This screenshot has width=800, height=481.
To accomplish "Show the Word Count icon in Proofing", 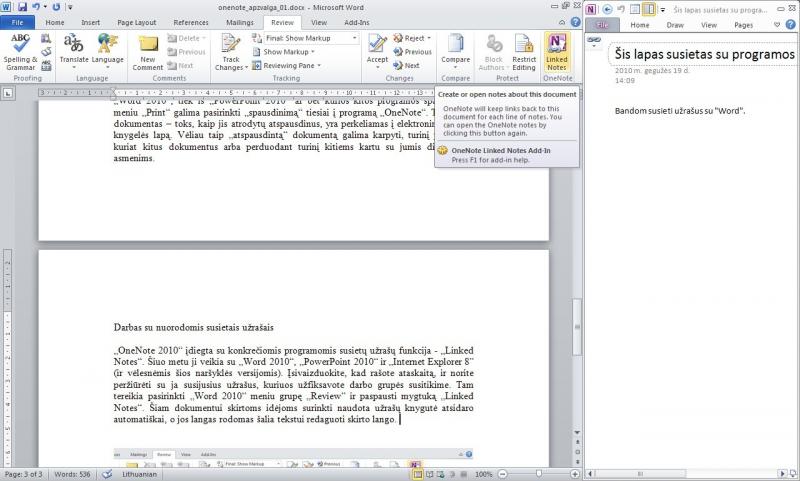I will (x=46, y=65).
